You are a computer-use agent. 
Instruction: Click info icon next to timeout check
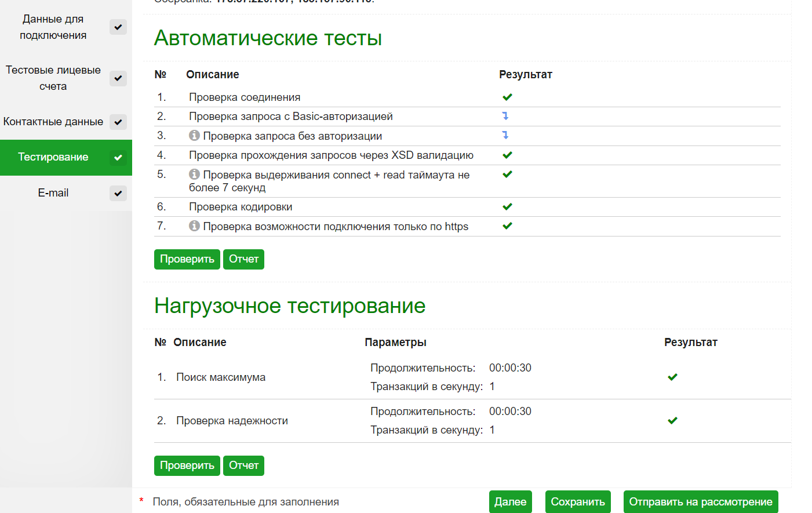[x=194, y=174]
